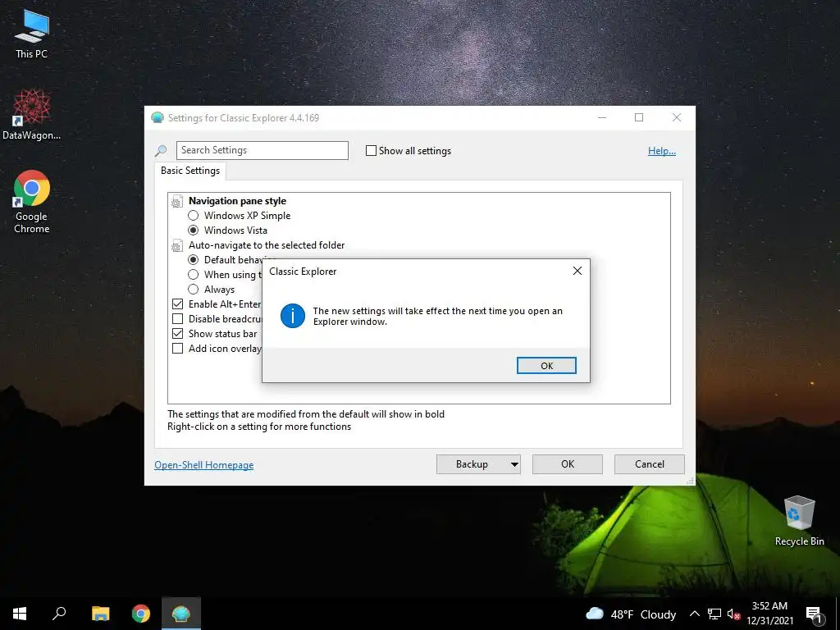Launch Chrome from the taskbar
The width and height of the screenshot is (840, 630).
tap(141, 614)
